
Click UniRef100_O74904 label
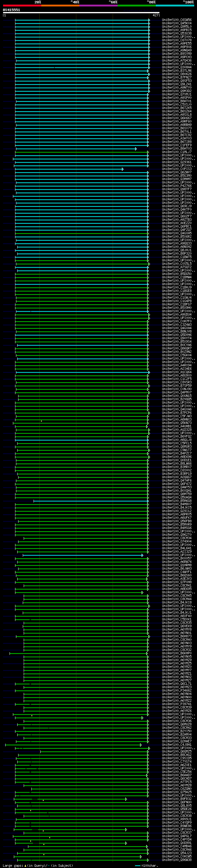177,542
